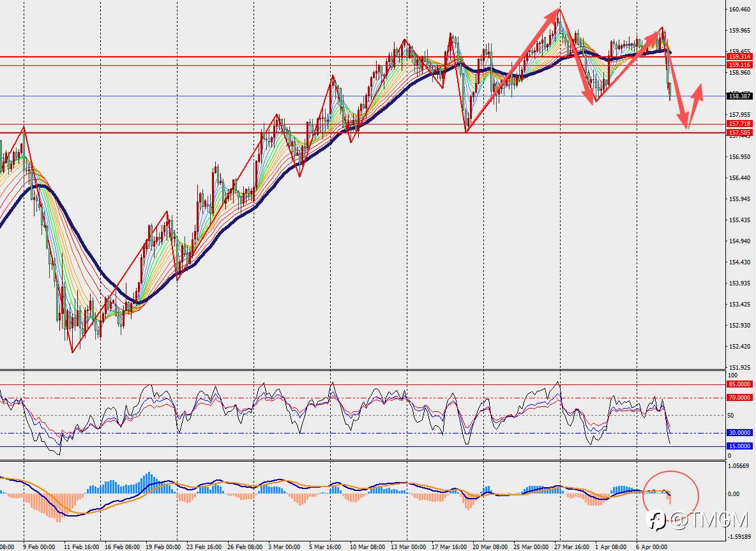Image resolution: width=756 pixels, height=551 pixels.
Task: Click the red 157.505 price level label
Action: click(x=739, y=133)
